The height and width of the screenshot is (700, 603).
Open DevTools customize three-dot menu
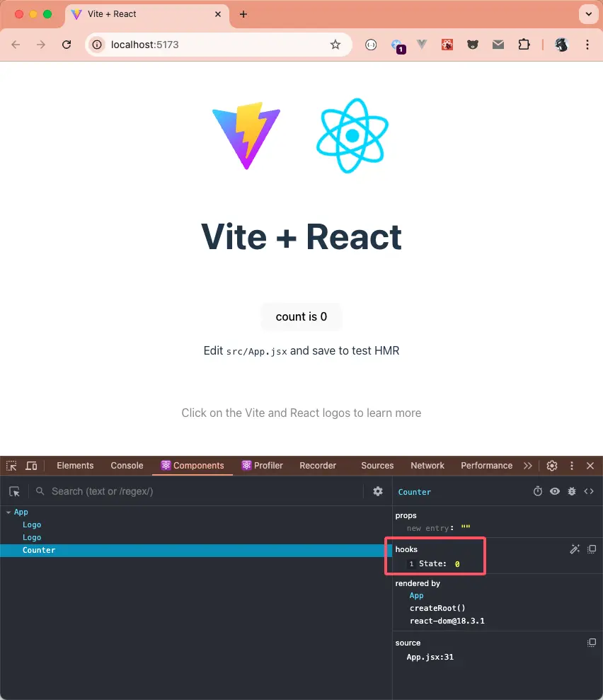point(572,466)
